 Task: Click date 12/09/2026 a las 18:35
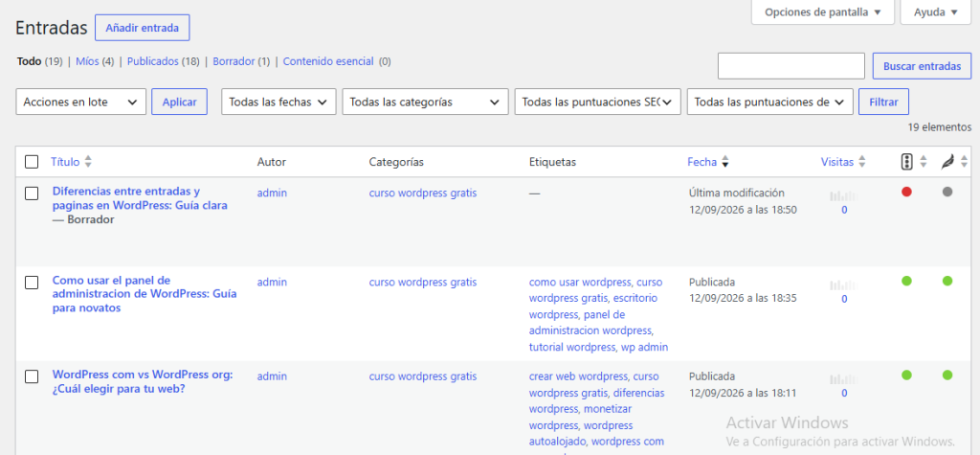(743, 298)
